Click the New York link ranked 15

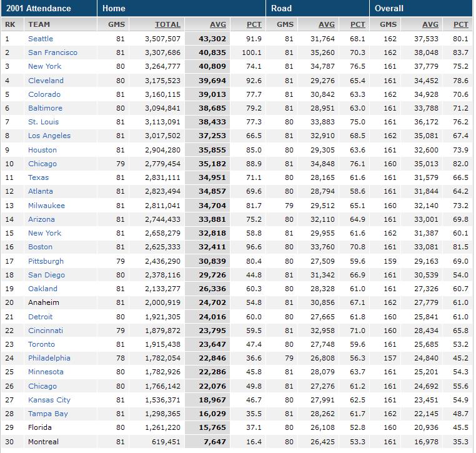click(44, 233)
